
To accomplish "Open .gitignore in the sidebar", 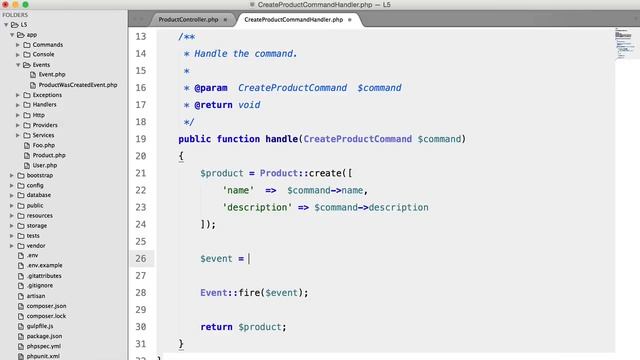I will (40, 286).
